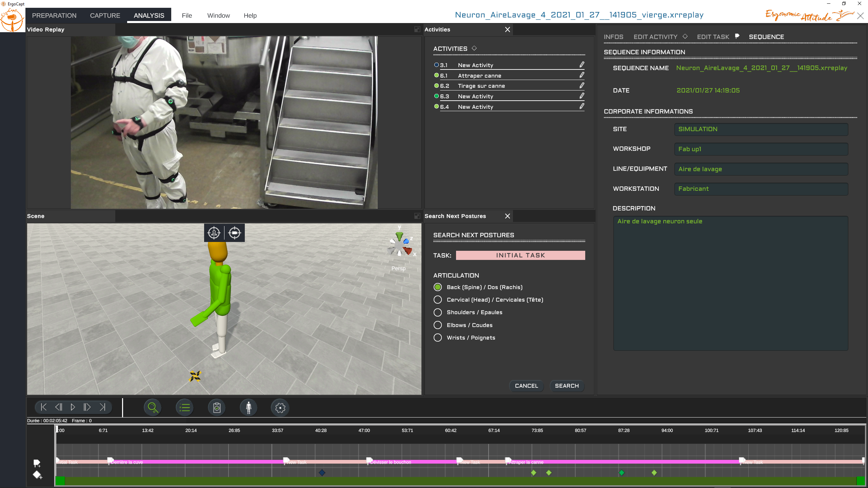Select Elbows / Coudes radio button
Viewport: 868px width, 488px height.
[x=438, y=325]
